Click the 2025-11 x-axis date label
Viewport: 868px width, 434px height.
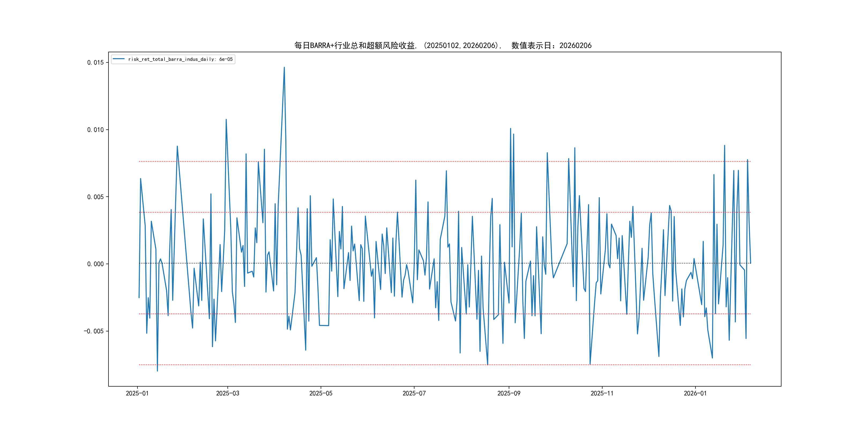(x=602, y=393)
